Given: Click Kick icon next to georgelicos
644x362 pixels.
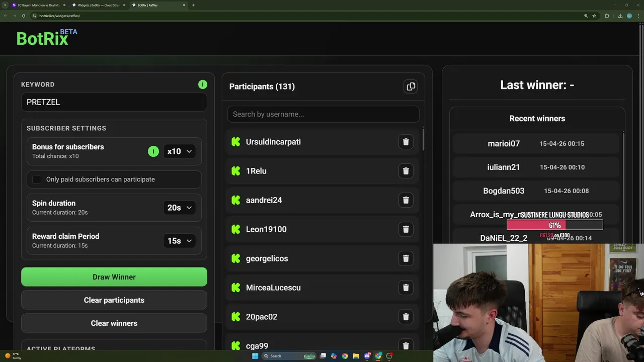Looking at the screenshot, I should click(x=236, y=258).
